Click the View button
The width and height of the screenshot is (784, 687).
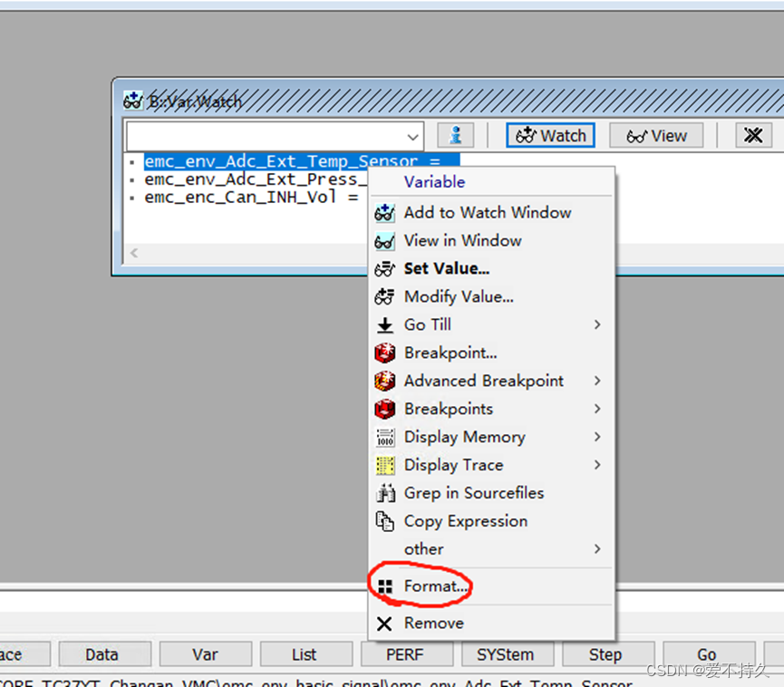tap(656, 136)
